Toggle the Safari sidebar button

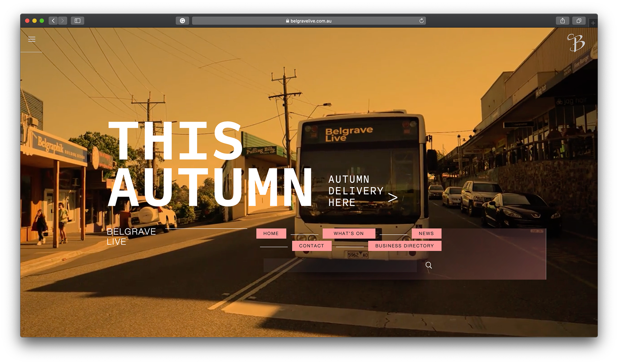tap(78, 21)
